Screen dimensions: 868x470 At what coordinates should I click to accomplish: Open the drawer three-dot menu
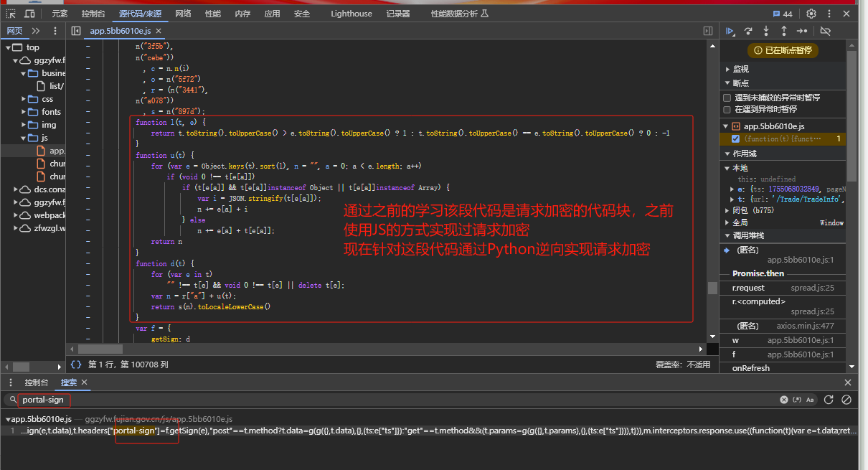(x=11, y=382)
